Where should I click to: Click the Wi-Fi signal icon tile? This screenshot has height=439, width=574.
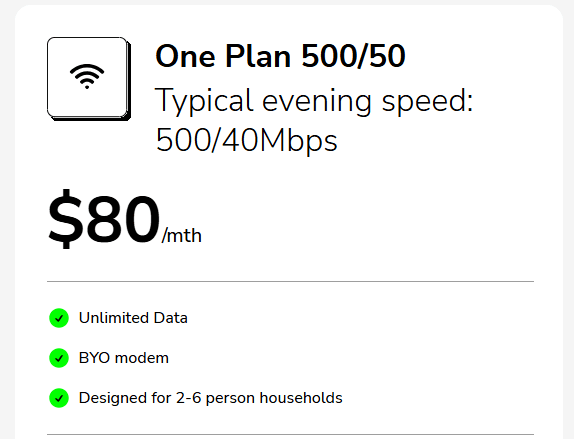[89, 78]
